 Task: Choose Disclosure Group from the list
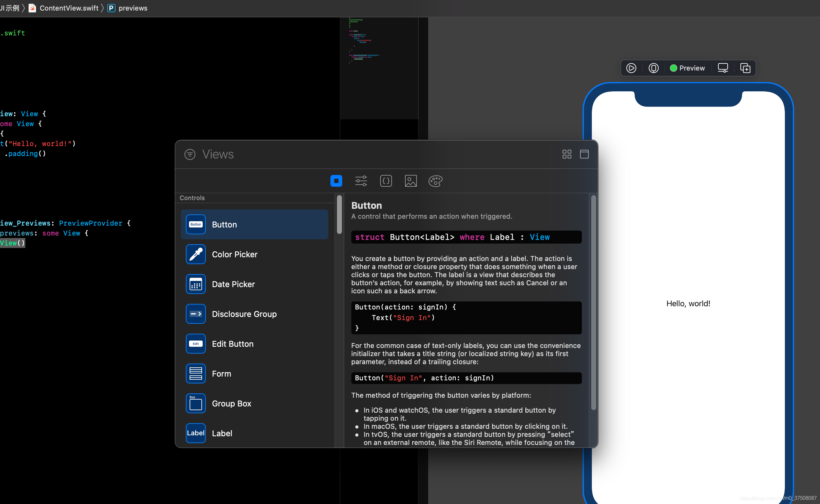coord(244,314)
